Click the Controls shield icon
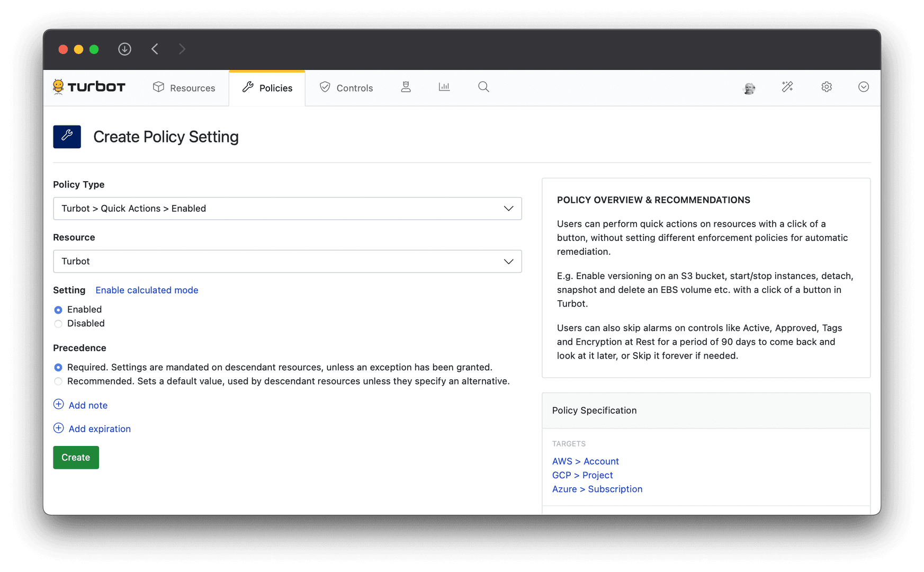This screenshot has width=924, height=572. (325, 87)
